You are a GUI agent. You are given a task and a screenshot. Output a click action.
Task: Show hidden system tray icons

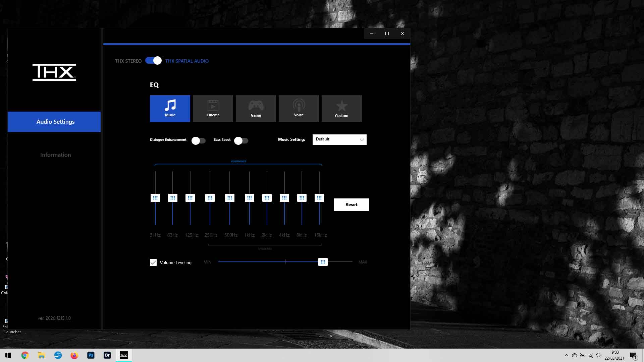(567, 355)
